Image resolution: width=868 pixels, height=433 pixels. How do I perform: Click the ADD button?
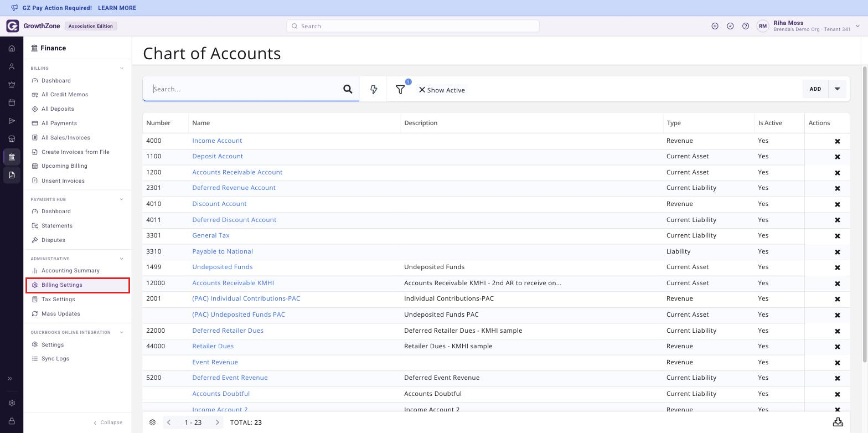click(815, 89)
